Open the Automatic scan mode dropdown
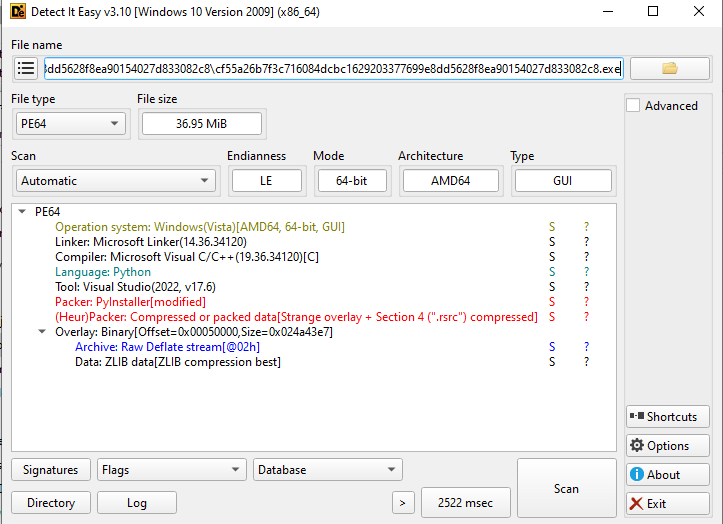This screenshot has width=723, height=524. tap(116, 181)
